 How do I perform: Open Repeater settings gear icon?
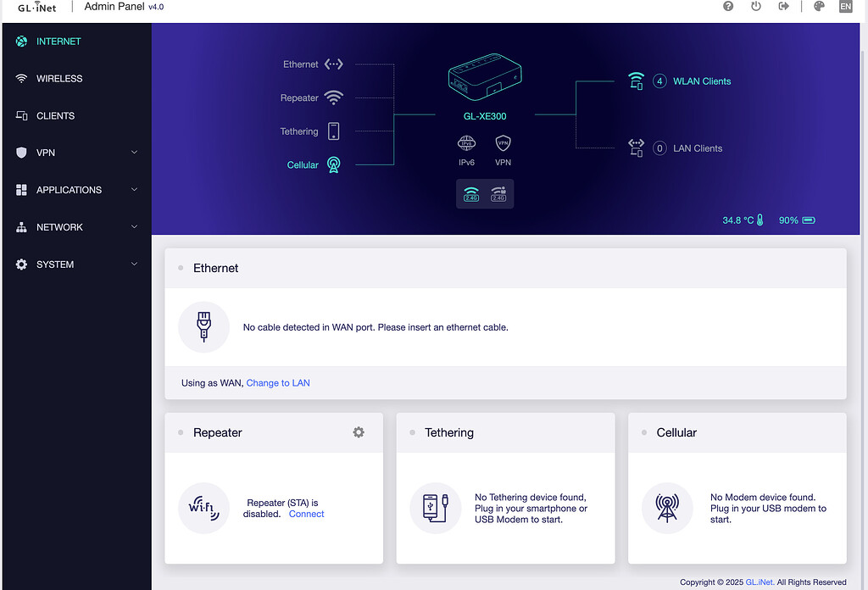pyautogui.click(x=359, y=432)
